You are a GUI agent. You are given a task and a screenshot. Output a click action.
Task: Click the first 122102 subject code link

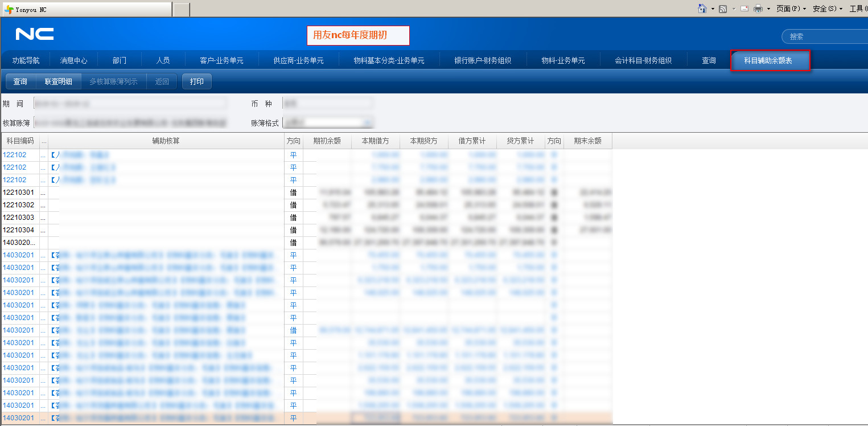click(x=15, y=155)
